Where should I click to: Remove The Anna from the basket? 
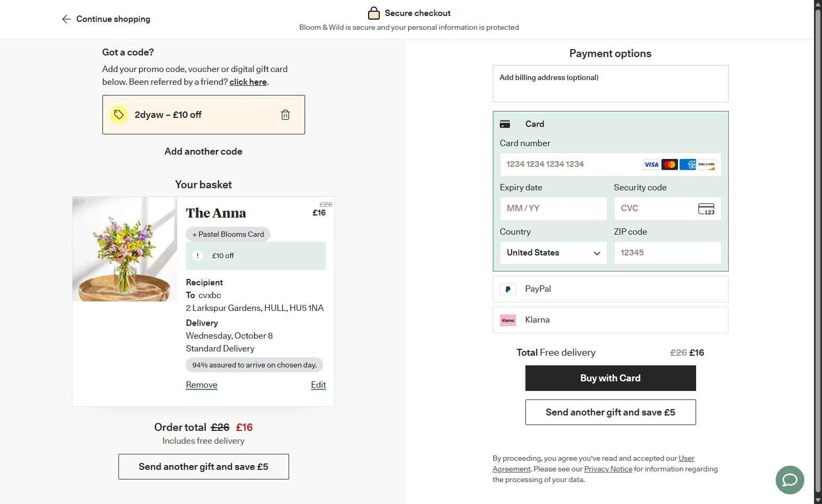click(202, 385)
